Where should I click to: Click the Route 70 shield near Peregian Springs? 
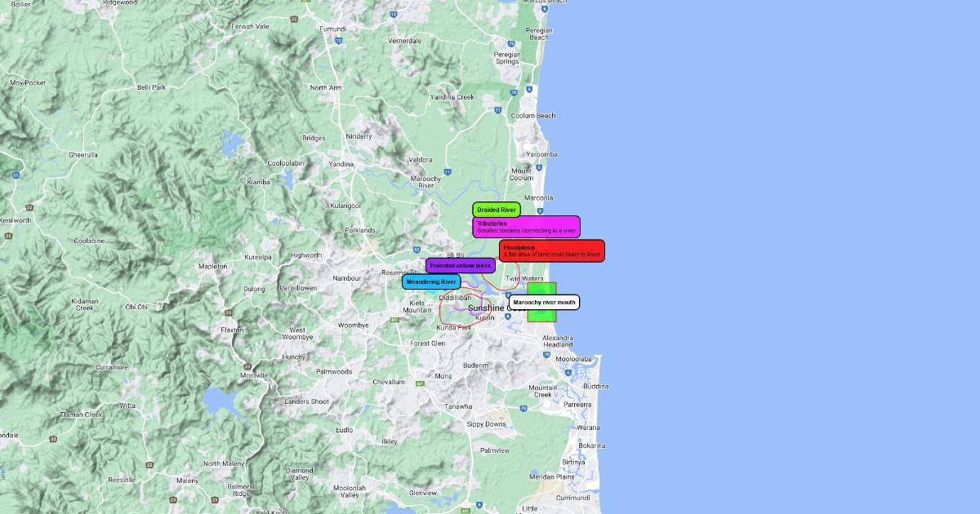(513, 44)
